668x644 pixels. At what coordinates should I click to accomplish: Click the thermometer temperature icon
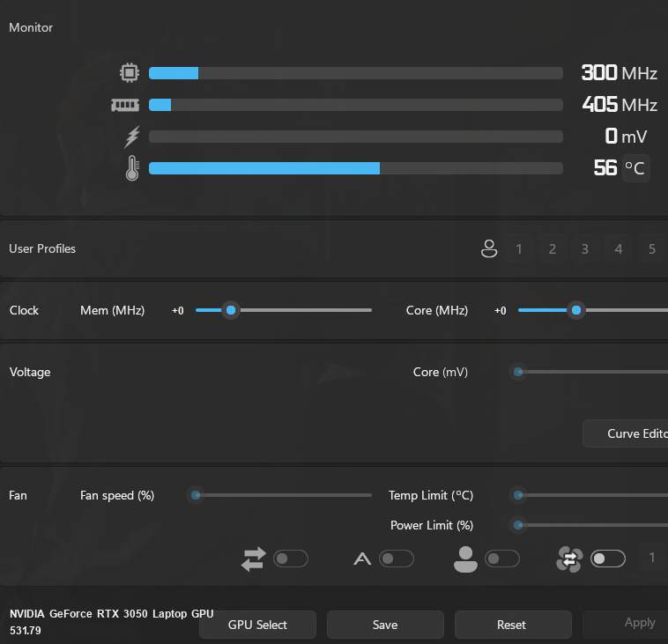coord(132,168)
